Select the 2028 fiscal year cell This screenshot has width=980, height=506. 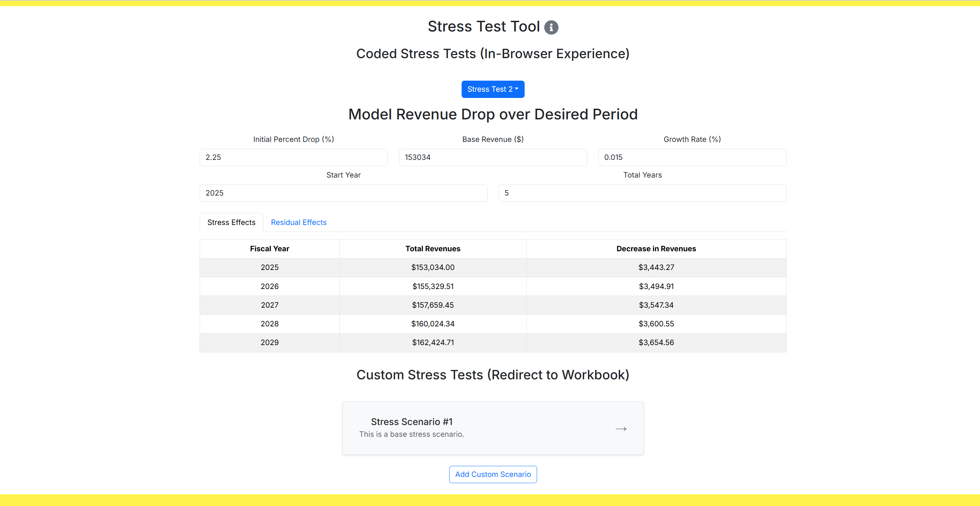pos(269,324)
